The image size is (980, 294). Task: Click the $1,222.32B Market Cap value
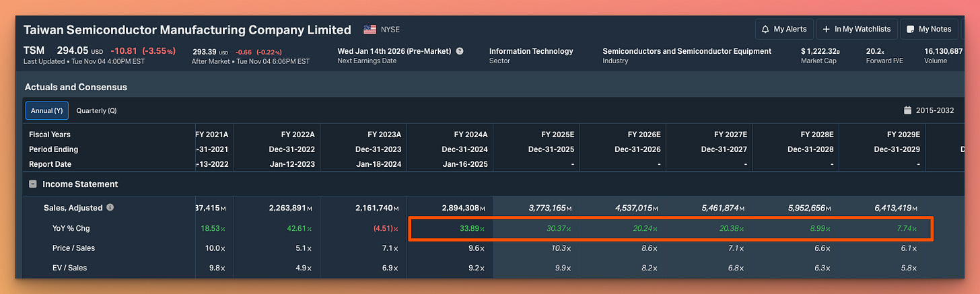coord(820,51)
